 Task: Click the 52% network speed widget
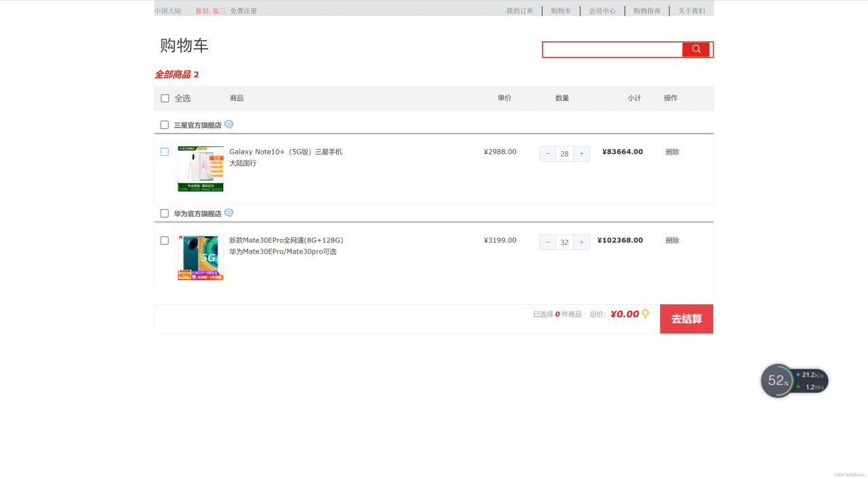click(x=794, y=381)
